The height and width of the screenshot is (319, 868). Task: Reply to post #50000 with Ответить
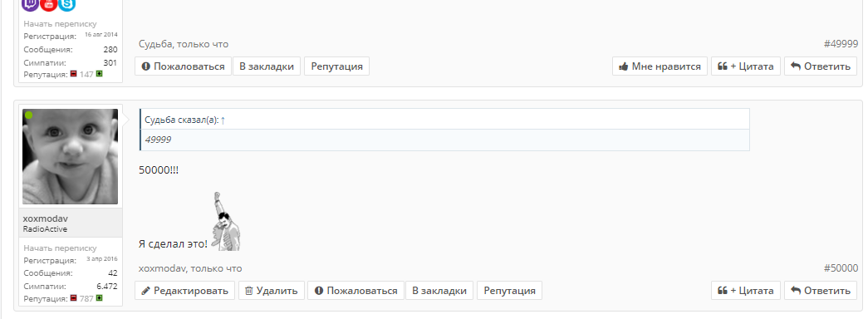tap(821, 291)
